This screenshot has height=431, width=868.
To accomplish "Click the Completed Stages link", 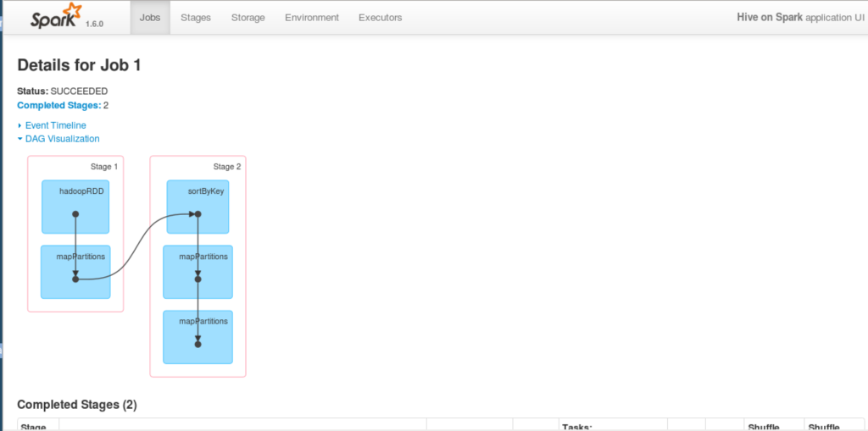I will click(59, 105).
